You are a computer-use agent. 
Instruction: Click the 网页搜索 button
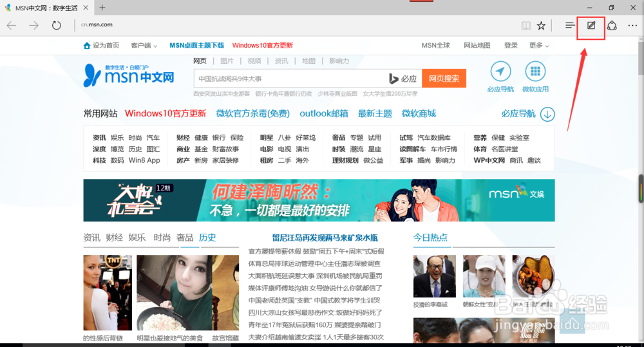coord(444,79)
